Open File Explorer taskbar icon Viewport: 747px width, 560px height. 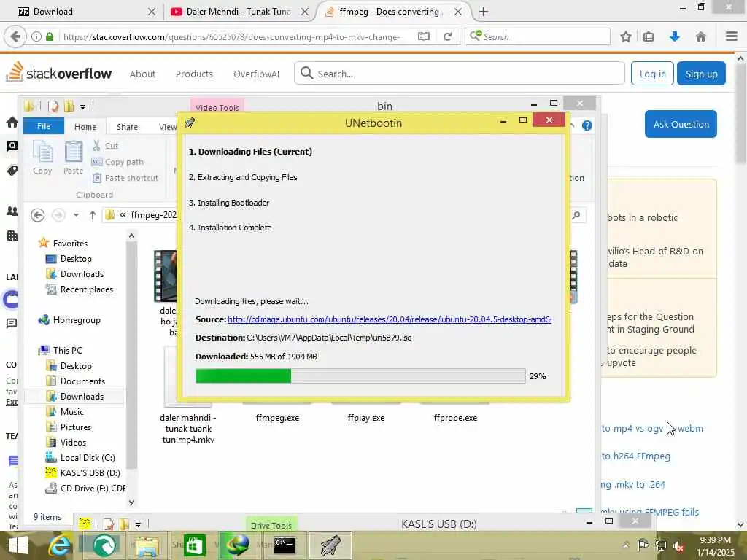[x=147, y=545]
